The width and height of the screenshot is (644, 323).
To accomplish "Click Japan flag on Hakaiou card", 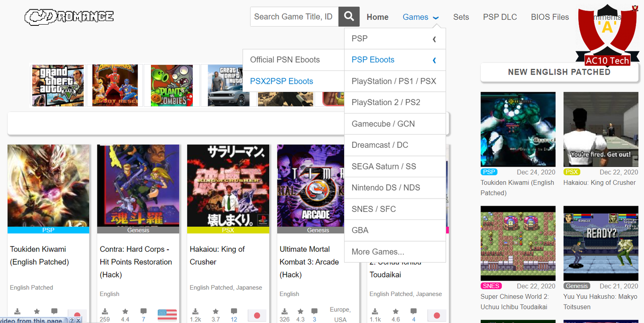I will tap(257, 315).
